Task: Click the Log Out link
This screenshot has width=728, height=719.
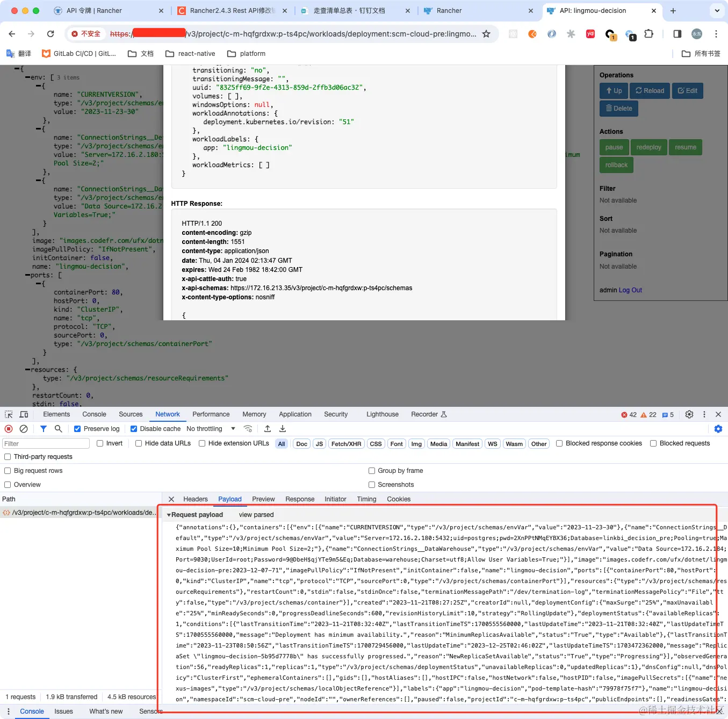Action: 630,290
